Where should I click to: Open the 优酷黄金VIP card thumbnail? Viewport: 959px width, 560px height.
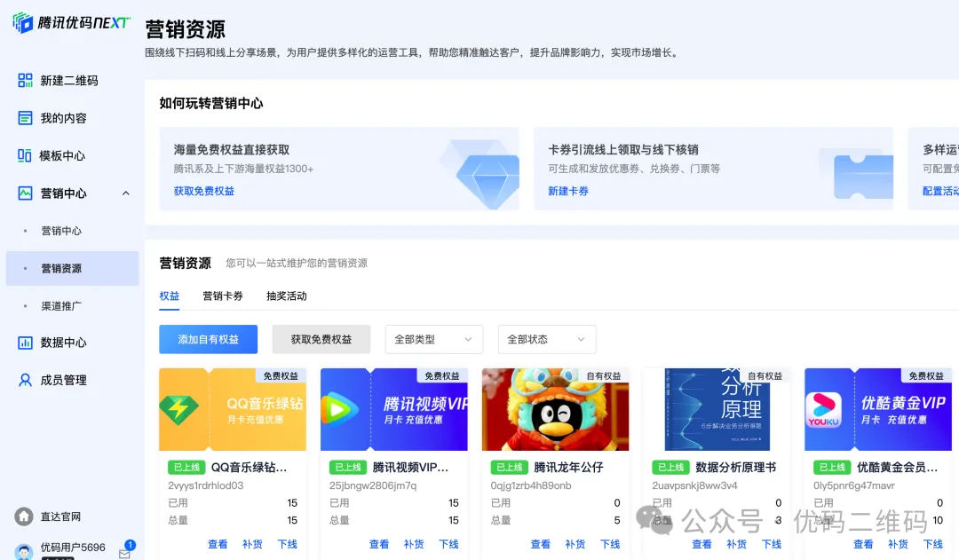(x=878, y=410)
